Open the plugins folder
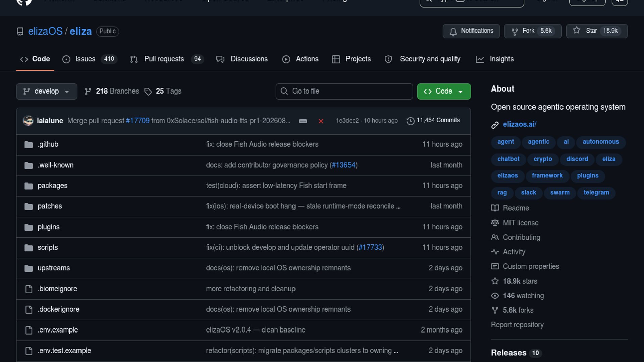This screenshot has height=362, width=644. pyautogui.click(x=49, y=227)
